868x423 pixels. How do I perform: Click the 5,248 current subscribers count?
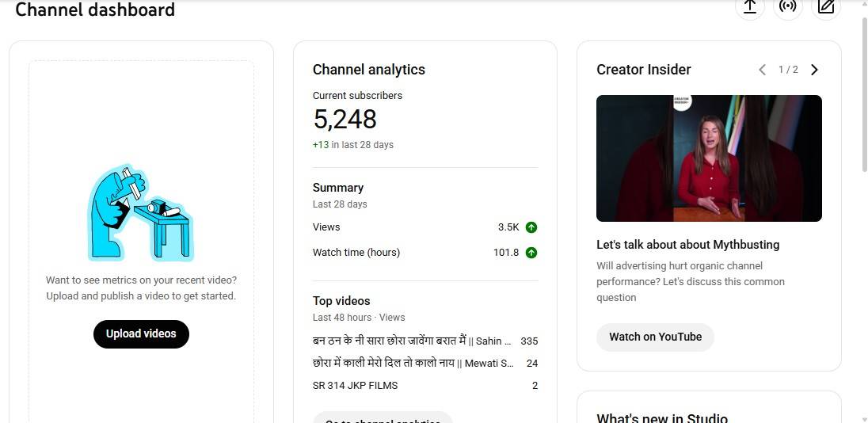(345, 119)
